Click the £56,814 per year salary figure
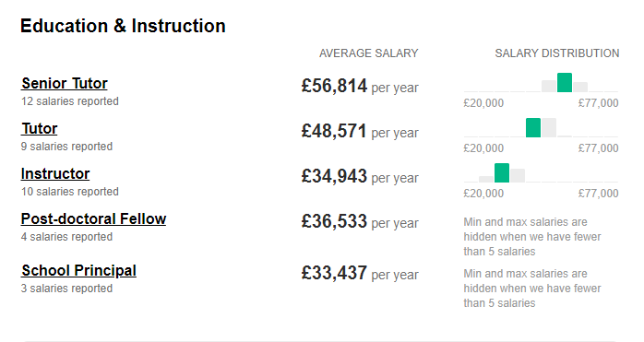644x342 pixels. pyautogui.click(x=360, y=87)
